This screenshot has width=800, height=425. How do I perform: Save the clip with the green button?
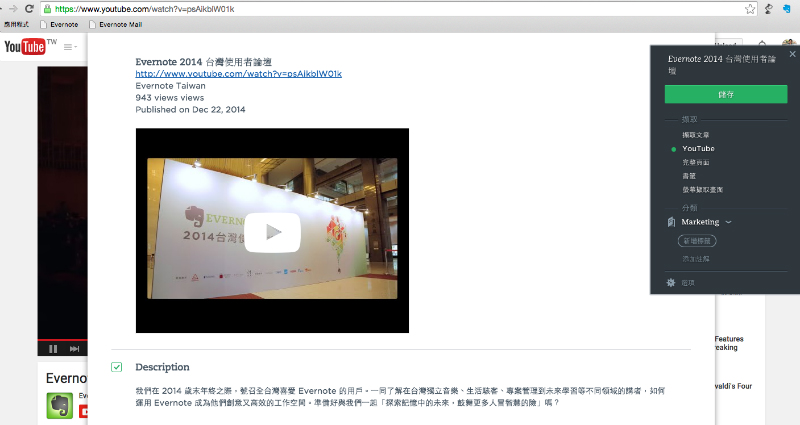726,94
